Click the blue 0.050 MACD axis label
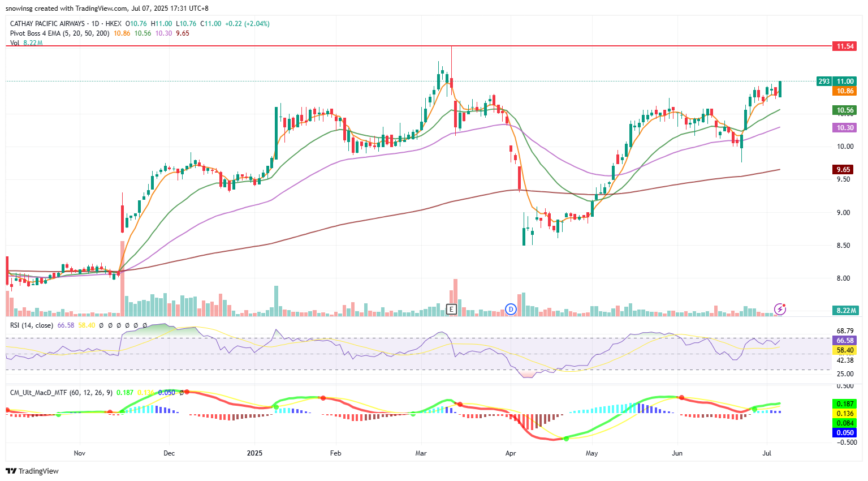Viewport: 868px width, 481px height. coord(845,433)
